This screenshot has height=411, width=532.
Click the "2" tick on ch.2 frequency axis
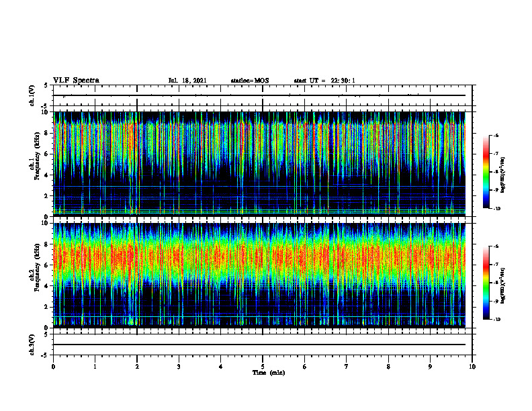click(x=48, y=307)
